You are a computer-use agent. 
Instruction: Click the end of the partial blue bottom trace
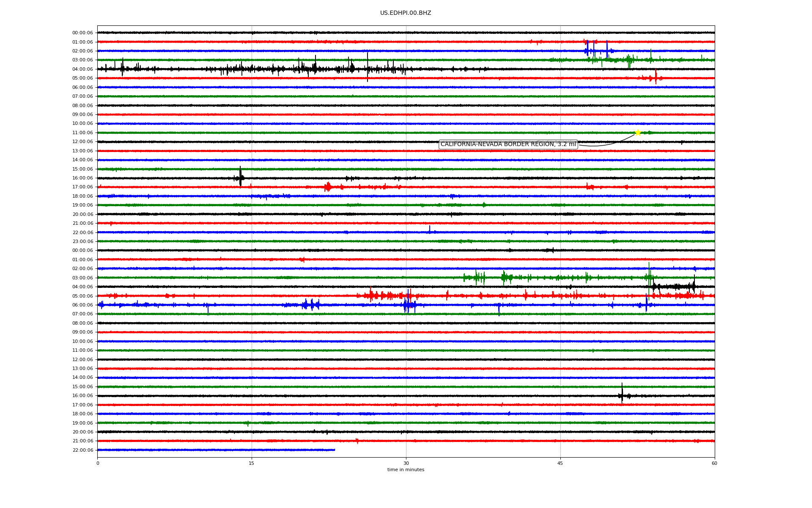click(334, 450)
